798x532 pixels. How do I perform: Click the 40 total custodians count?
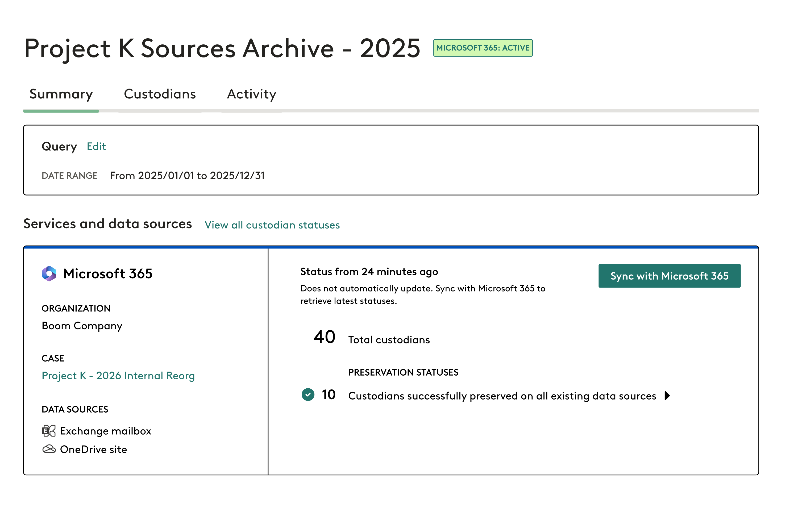tap(324, 337)
